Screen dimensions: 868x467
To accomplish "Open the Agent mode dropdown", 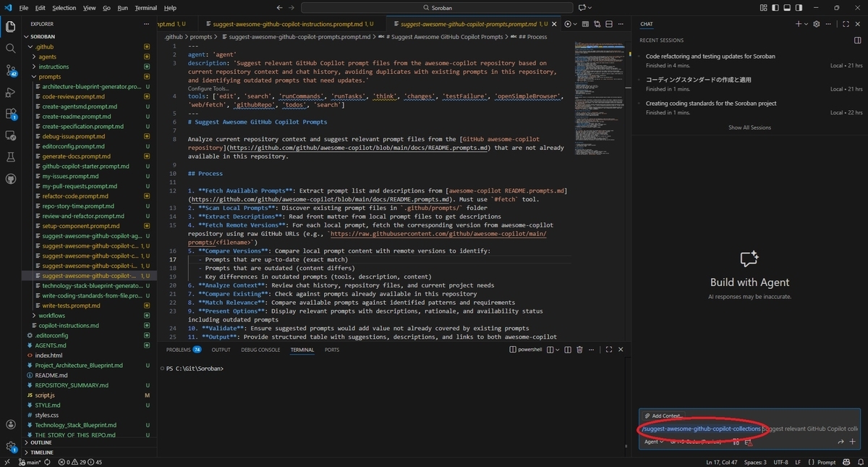I will pyautogui.click(x=654, y=442).
